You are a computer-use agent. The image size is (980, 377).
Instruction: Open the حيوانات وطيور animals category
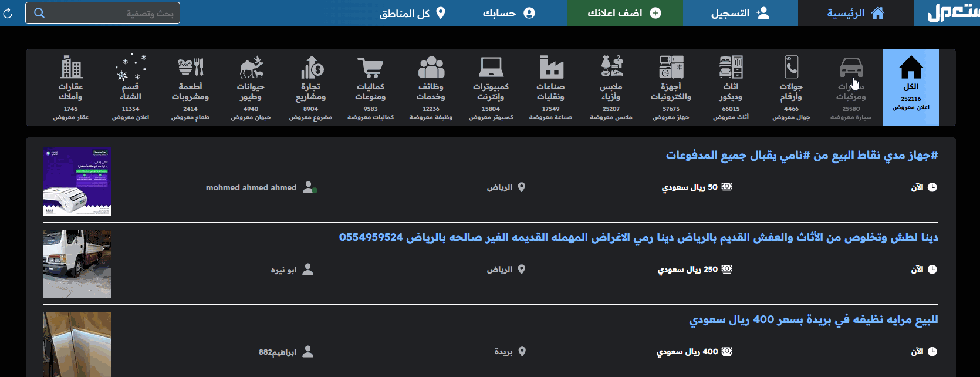click(251, 87)
